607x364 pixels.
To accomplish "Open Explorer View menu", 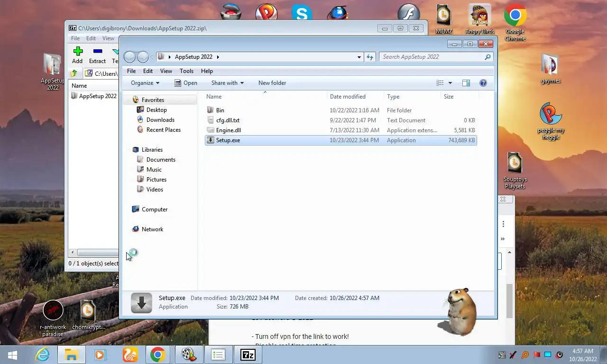I will [166, 71].
